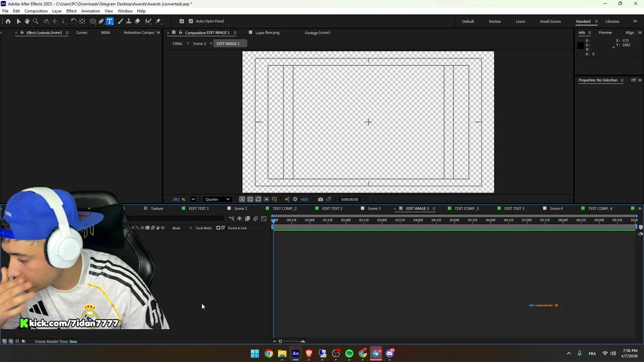The height and width of the screenshot is (362, 644).
Task: Select the Selection (arrow) tool
Action: (x=19, y=21)
